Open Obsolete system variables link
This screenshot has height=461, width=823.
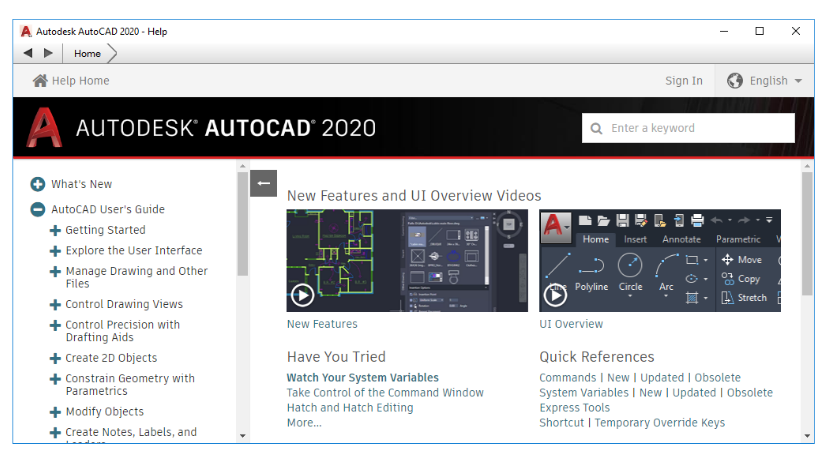coord(750,393)
